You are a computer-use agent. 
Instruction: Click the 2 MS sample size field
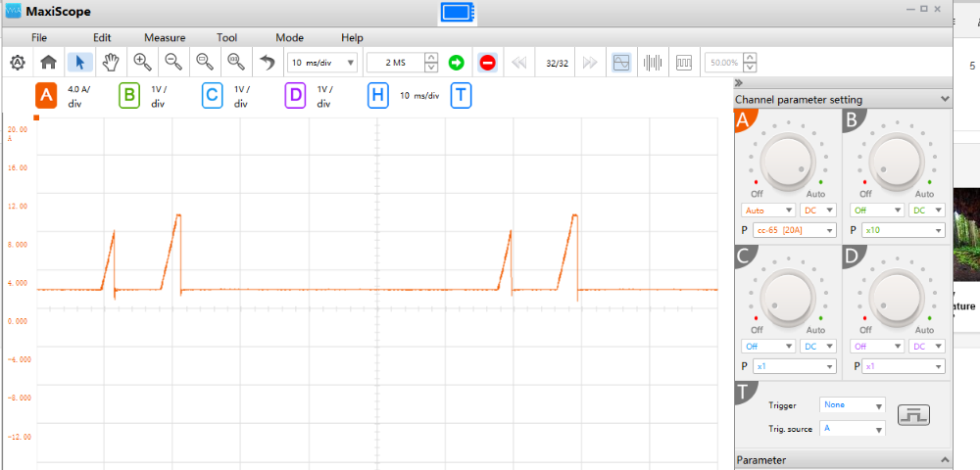pyautogui.click(x=395, y=63)
